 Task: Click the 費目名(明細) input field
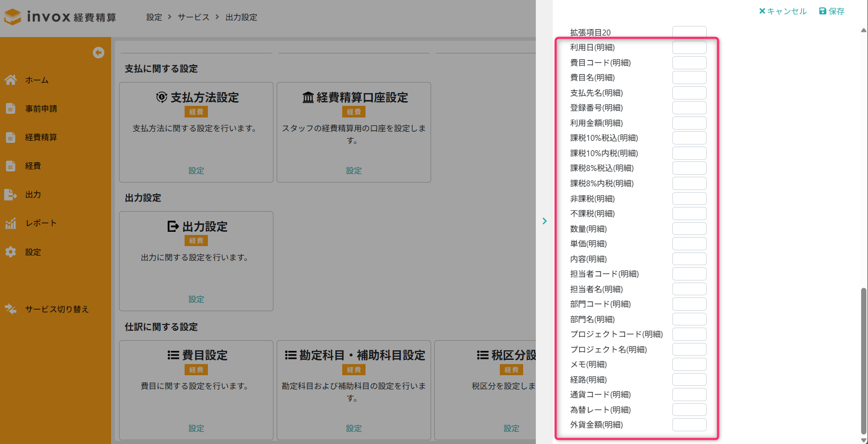pyautogui.click(x=689, y=78)
